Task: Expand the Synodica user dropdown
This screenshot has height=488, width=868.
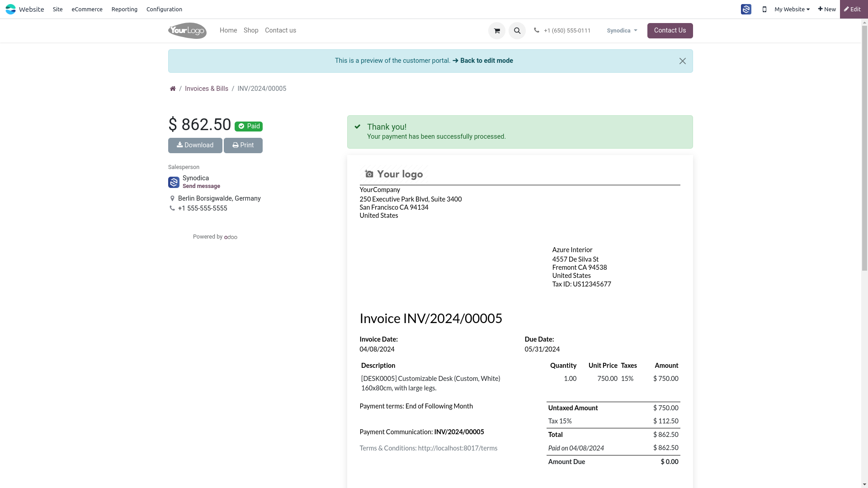Action: pos(622,31)
